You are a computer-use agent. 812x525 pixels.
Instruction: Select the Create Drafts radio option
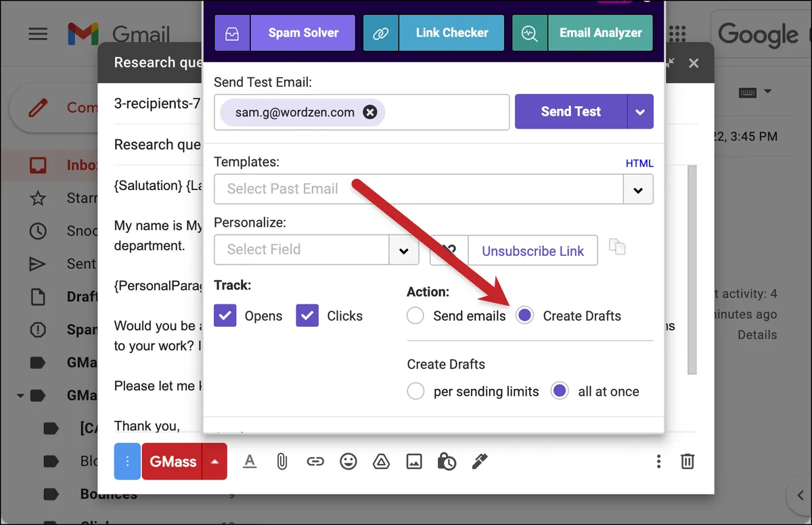[x=524, y=316]
